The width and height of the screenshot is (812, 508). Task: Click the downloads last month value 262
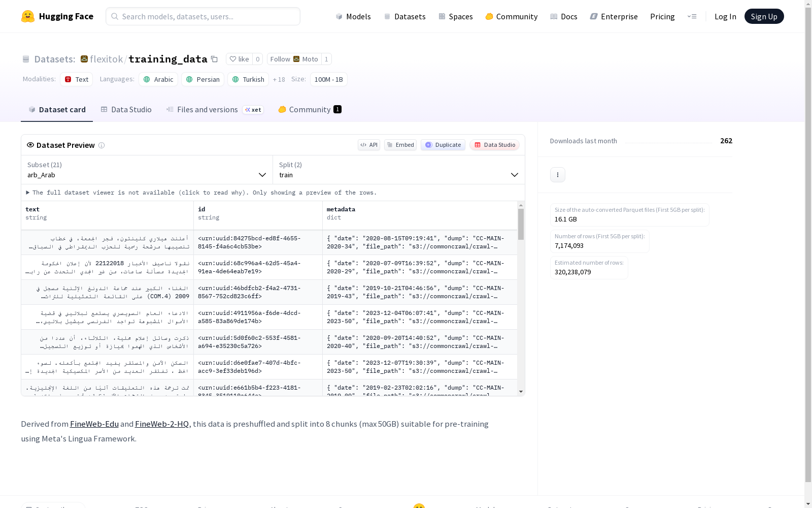726,141
